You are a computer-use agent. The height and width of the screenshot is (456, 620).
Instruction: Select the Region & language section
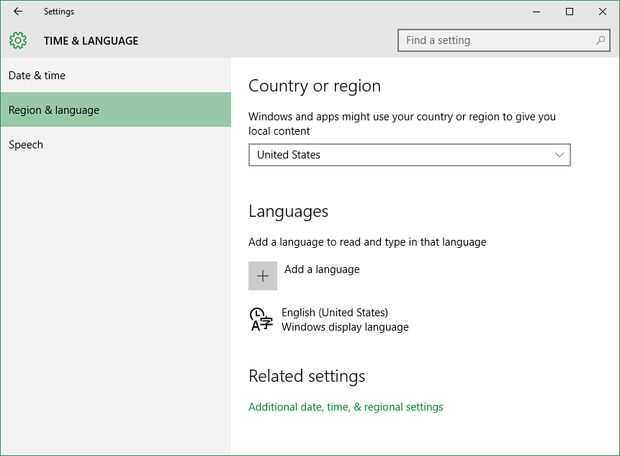coord(115,110)
